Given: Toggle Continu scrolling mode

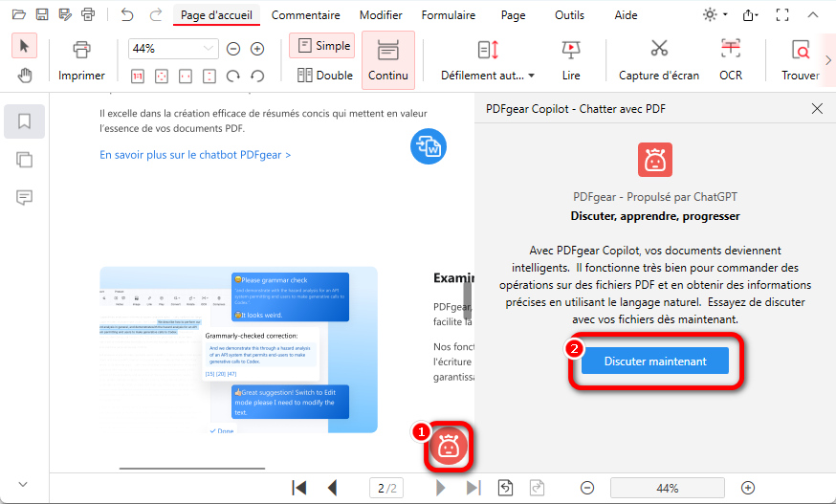Looking at the screenshot, I should [388, 60].
